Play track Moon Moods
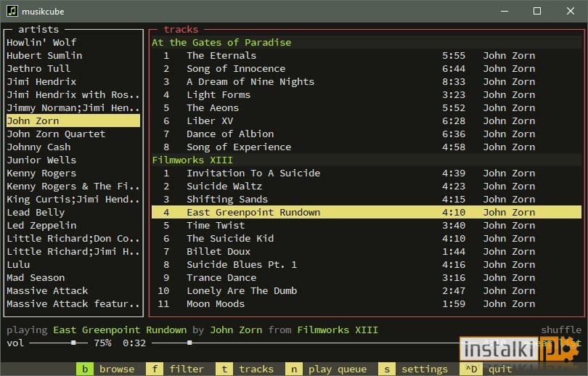The height and width of the screenshot is (376, 588). pyautogui.click(x=367, y=303)
